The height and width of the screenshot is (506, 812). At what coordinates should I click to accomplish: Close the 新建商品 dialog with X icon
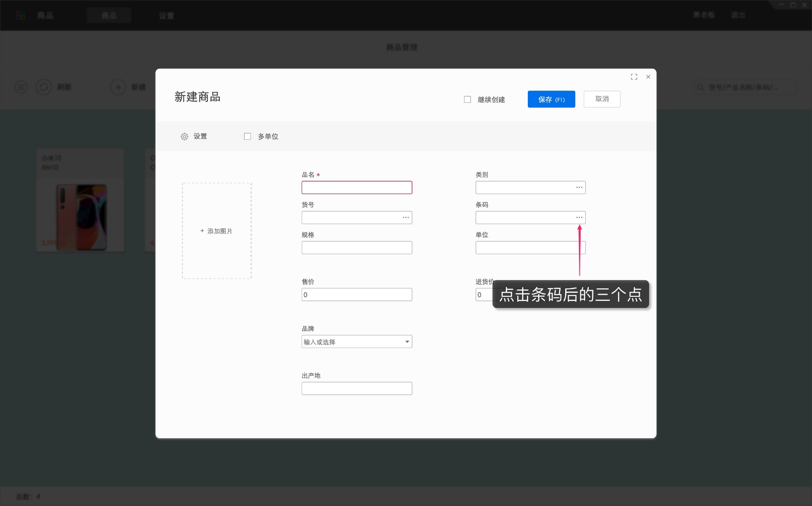(x=648, y=77)
